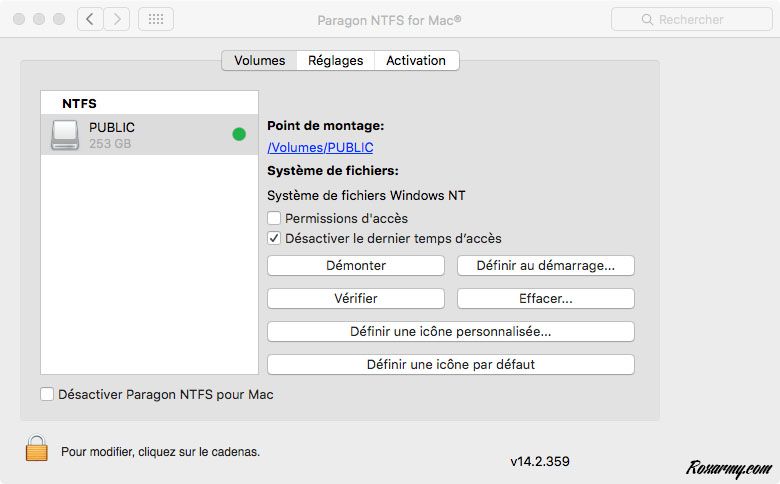Screen dimensions: 780x484
Task: Show all preferences grid icon
Action: (x=155, y=19)
